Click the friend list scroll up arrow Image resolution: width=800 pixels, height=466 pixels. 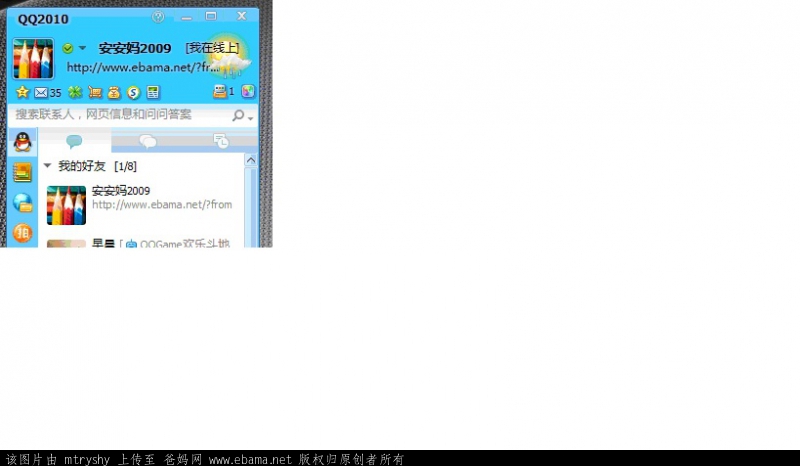coord(251,160)
